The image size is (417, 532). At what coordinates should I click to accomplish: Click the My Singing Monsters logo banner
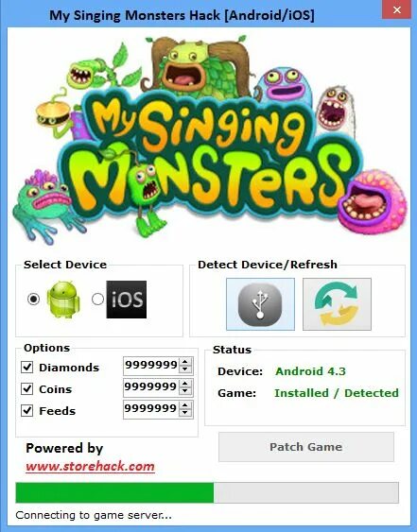click(209, 139)
